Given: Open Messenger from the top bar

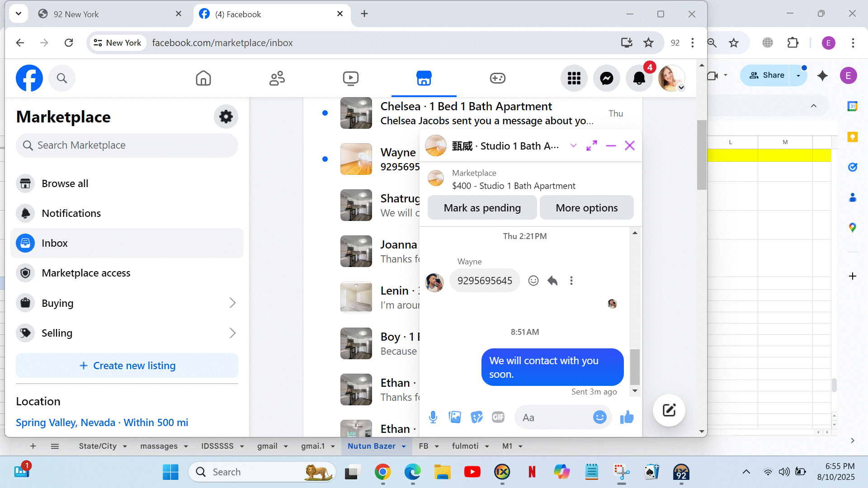Looking at the screenshot, I should [x=606, y=78].
